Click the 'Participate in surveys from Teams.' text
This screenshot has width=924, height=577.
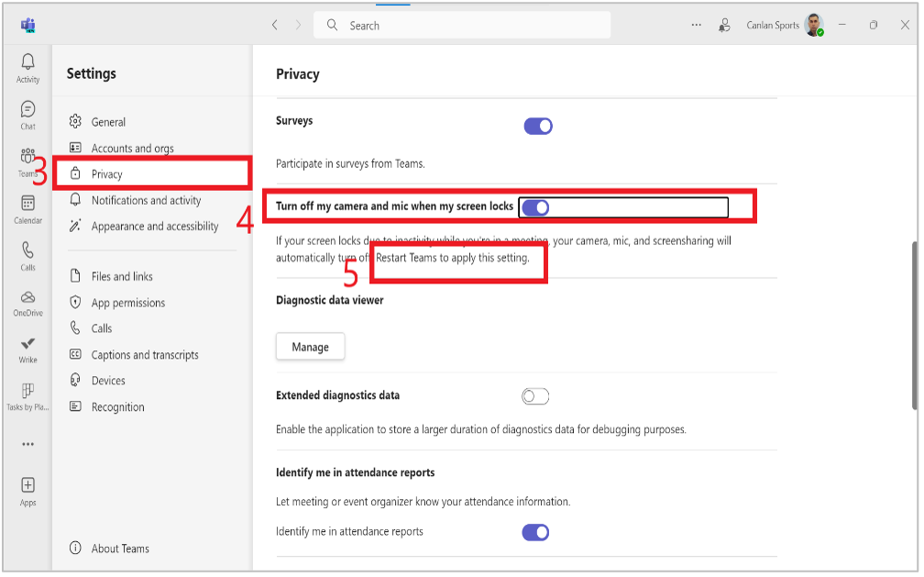pyautogui.click(x=350, y=164)
